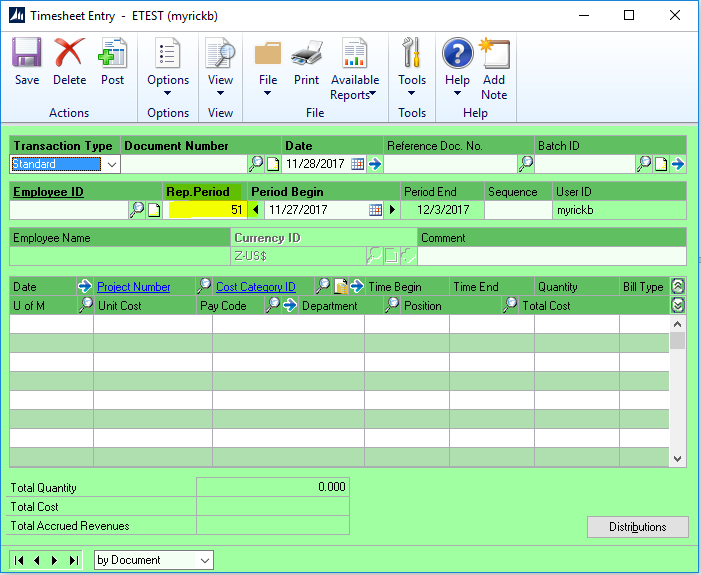Open Employee ID lookup magnifier
Screen dimensions: 701x575
pos(137,210)
